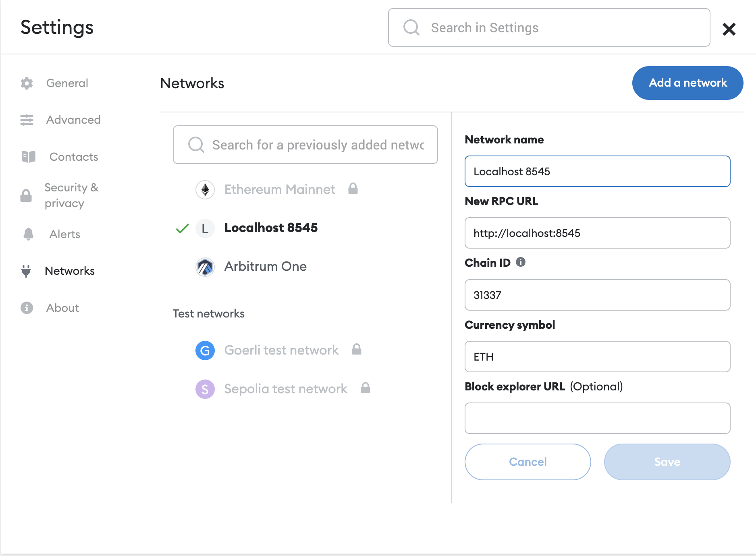Click the General gear icon
This screenshot has width=756, height=556.
[x=27, y=83]
